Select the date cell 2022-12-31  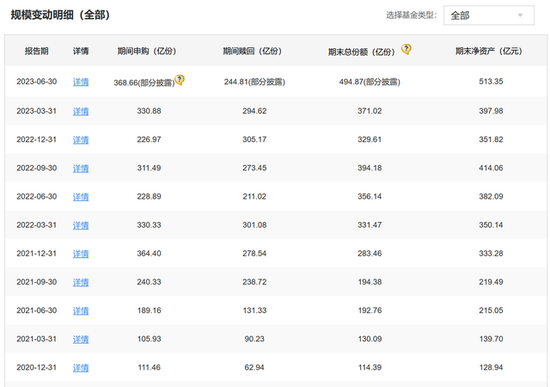click(36, 139)
